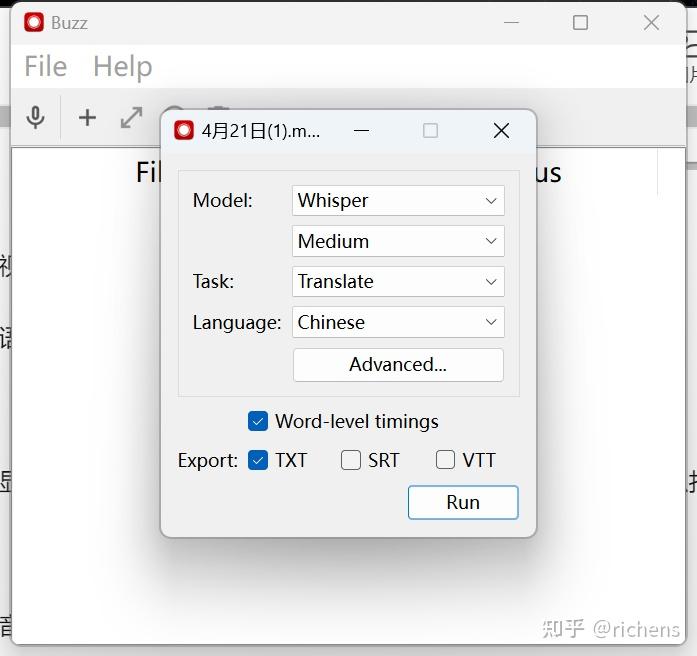
Task: Open the Whisper model dropdown
Action: (398, 200)
